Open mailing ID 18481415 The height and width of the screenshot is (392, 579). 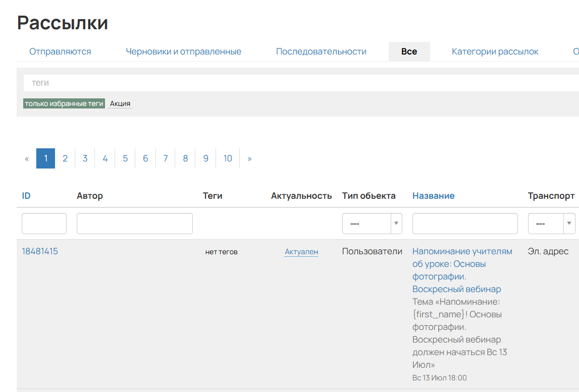(40, 251)
